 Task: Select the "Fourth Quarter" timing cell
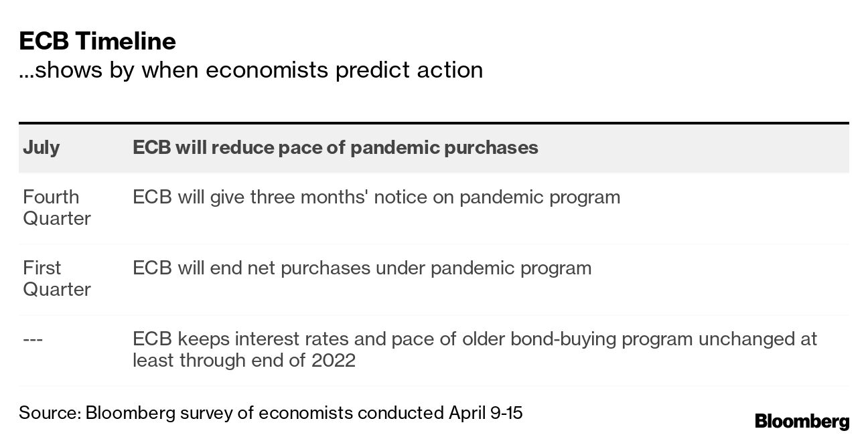[x=56, y=207]
